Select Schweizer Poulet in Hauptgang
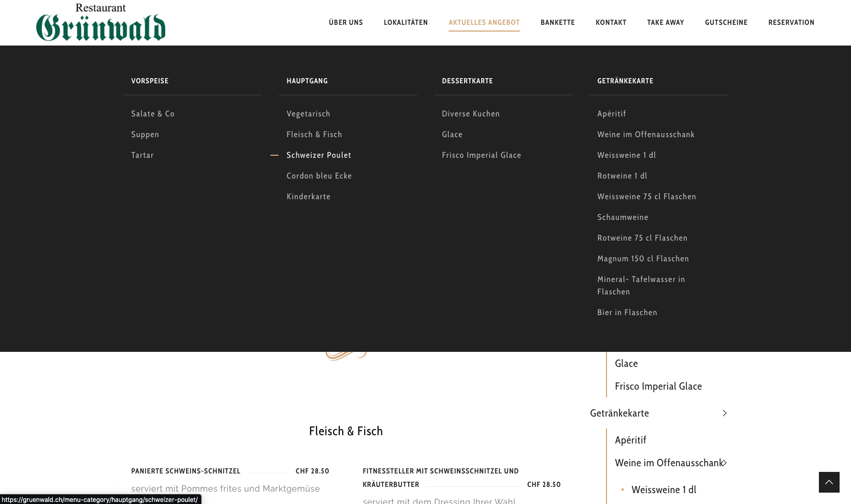This screenshot has height=504, width=851. [x=319, y=155]
